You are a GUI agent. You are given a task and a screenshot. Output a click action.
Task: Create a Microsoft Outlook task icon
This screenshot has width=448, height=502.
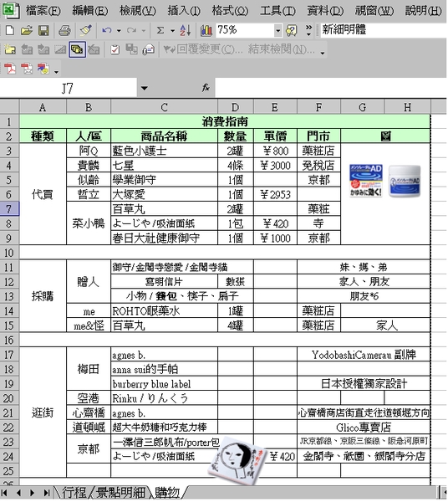click(115, 49)
